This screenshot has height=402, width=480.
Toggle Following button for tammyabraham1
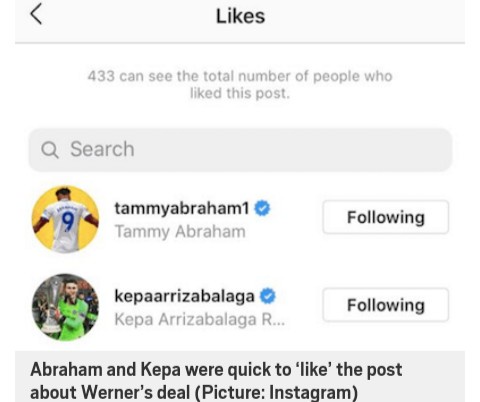point(386,217)
